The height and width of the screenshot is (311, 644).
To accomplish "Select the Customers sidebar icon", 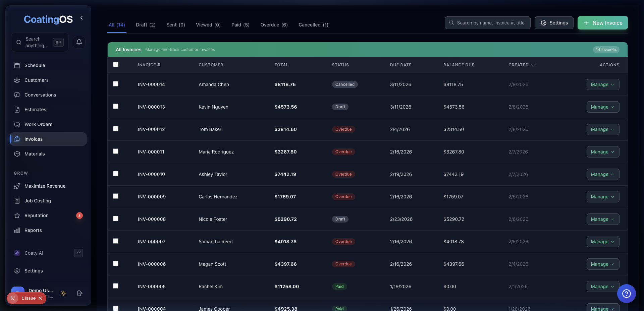I will point(17,80).
